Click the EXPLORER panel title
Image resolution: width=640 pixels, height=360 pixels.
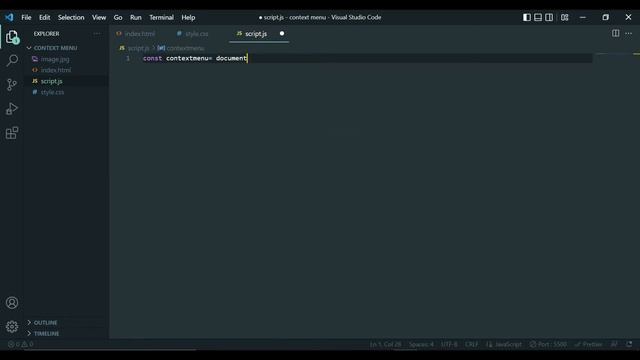click(47, 33)
